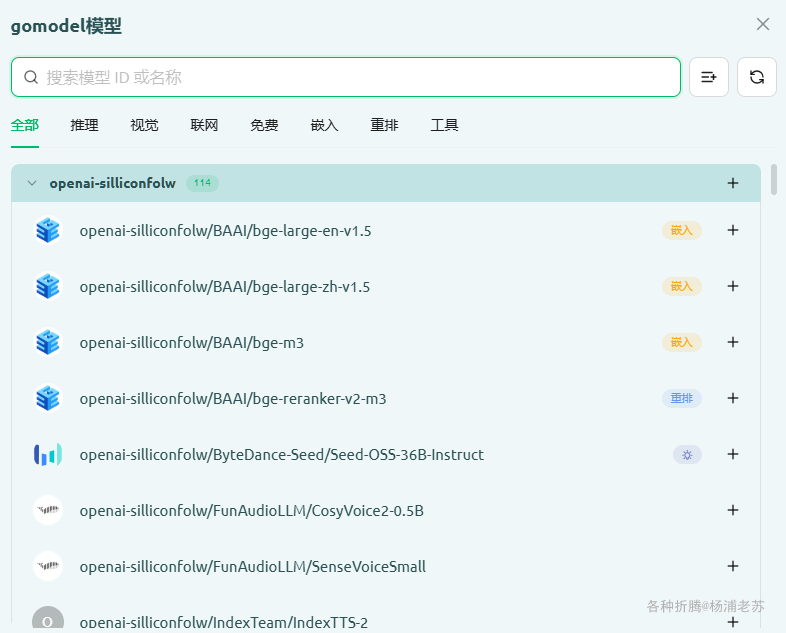Add bge-large-zh-v1.5 model with plus
786x633 pixels.
click(733, 286)
